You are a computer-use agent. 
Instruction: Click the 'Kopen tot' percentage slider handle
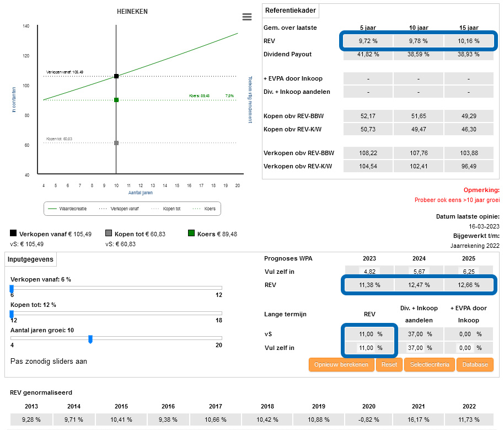(x=12, y=314)
